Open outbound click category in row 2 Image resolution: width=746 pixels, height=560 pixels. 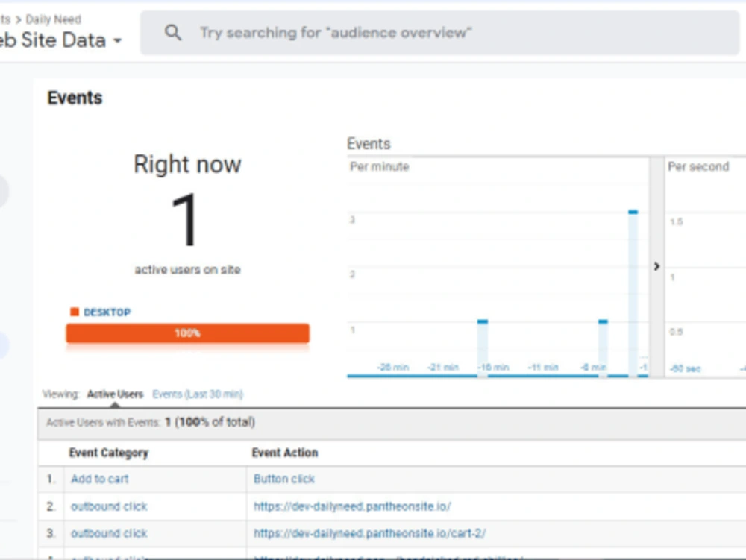pos(109,506)
